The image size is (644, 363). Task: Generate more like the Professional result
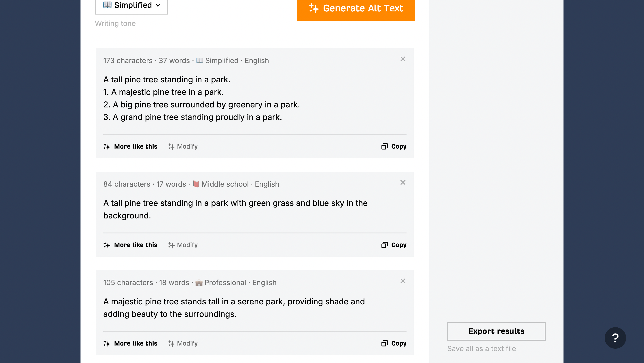131,343
